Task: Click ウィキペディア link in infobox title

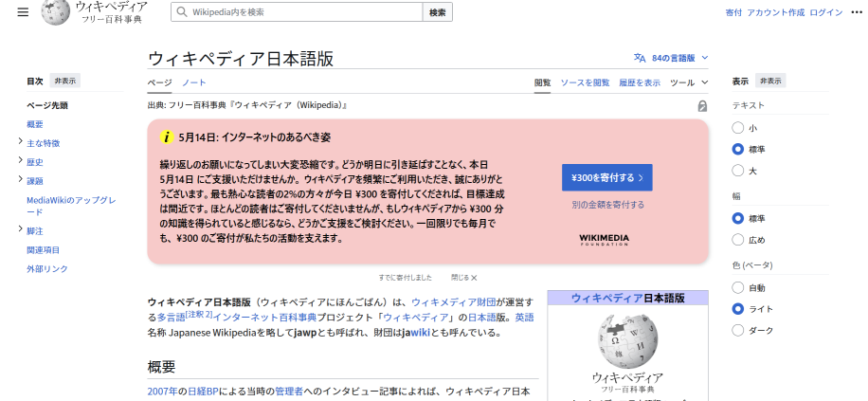Action: [606, 298]
